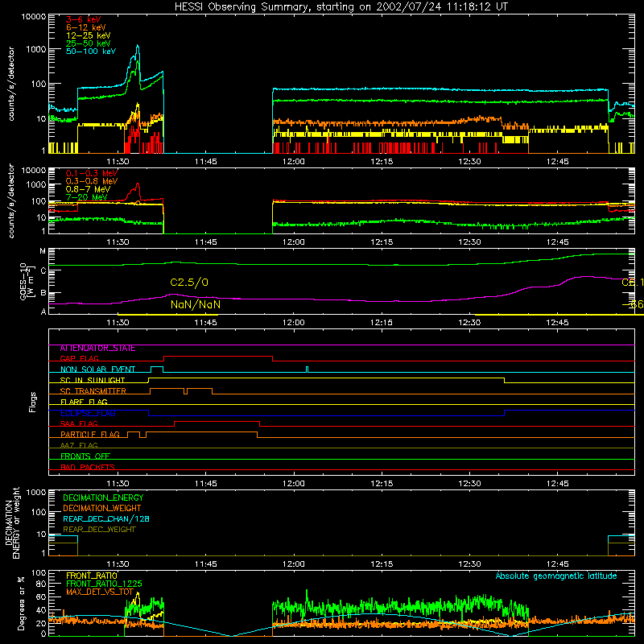
Task: Click the REAR_DEC_CHAN/128 legend label
Action: (106, 518)
